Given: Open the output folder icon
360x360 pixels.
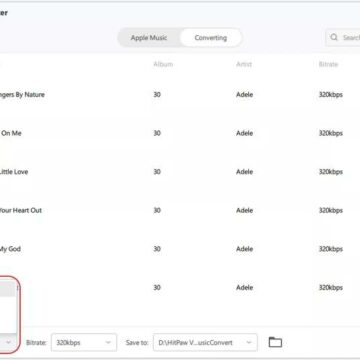Looking at the screenshot, I should [x=275, y=342].
